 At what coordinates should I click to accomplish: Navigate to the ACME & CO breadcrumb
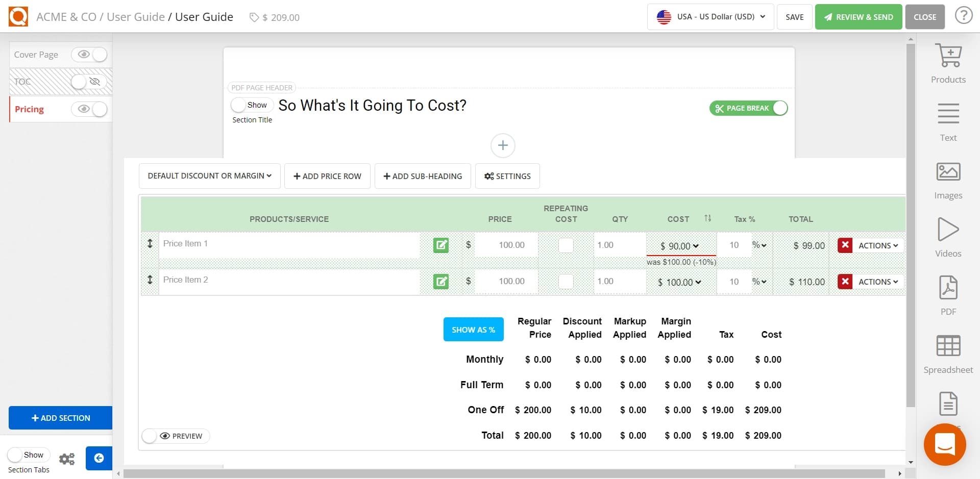67,16
